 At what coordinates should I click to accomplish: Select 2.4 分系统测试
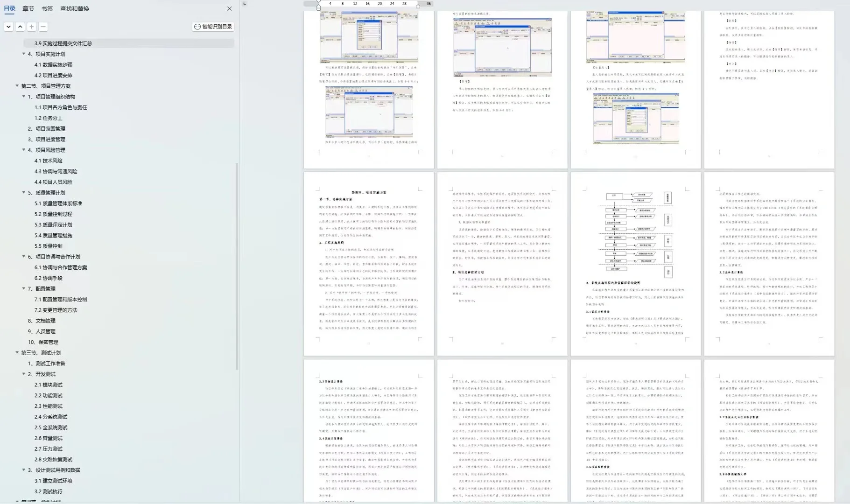tap(51, 417)
